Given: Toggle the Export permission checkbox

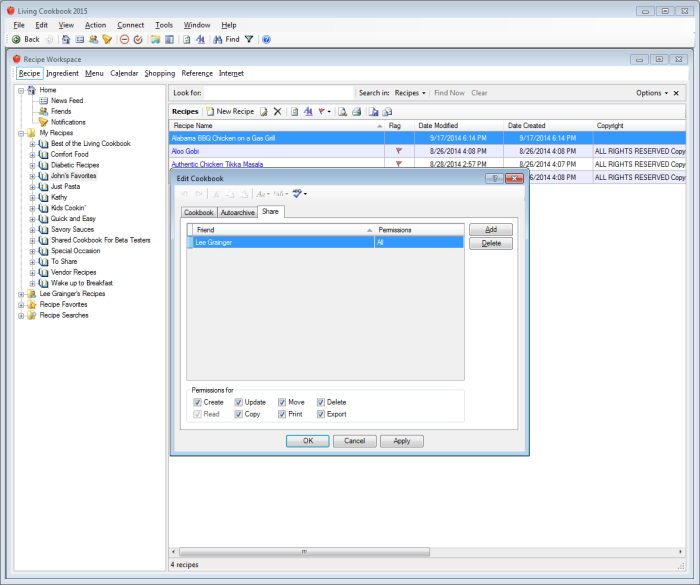Looking at the screenshot, I should click(321, 414).
